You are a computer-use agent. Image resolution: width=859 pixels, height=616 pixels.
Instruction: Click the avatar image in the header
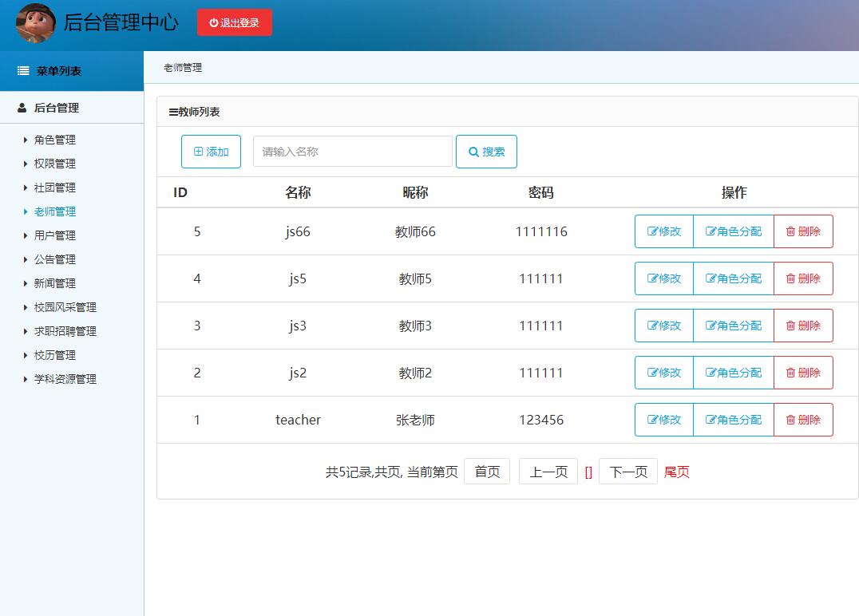tap(36, 22)
